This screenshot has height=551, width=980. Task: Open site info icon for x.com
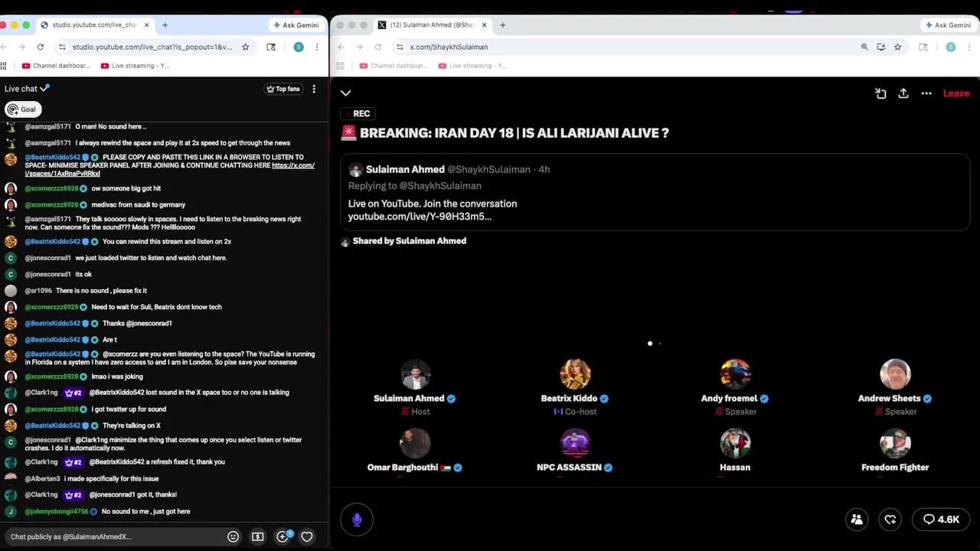pos(399,47)
